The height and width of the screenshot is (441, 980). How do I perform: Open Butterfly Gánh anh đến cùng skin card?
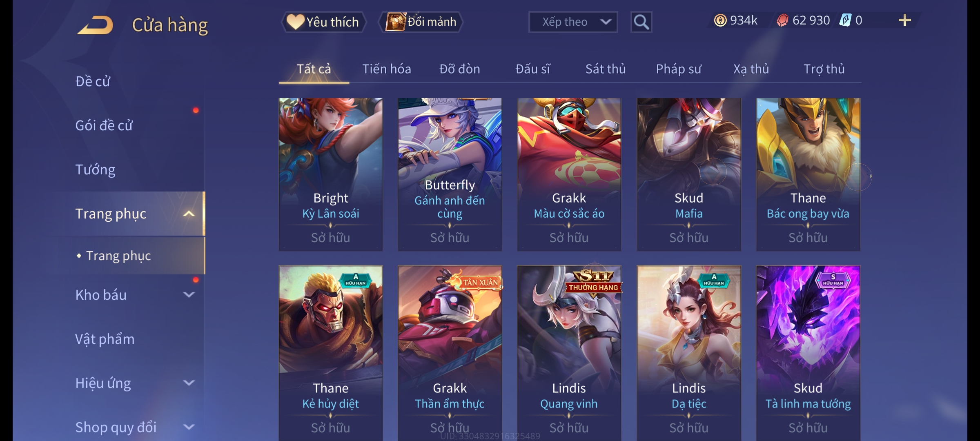tap(450, 174)
